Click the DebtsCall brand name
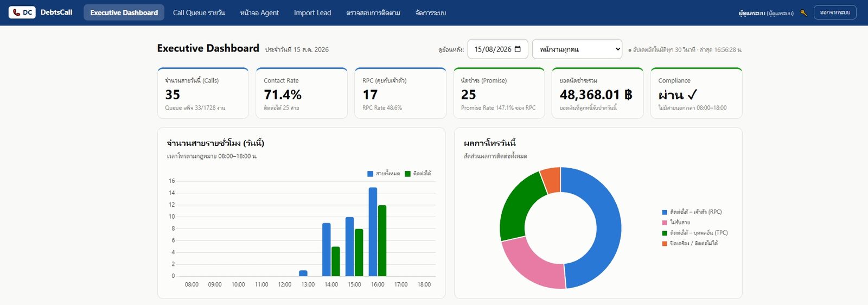868x305 pixels. 56,12
